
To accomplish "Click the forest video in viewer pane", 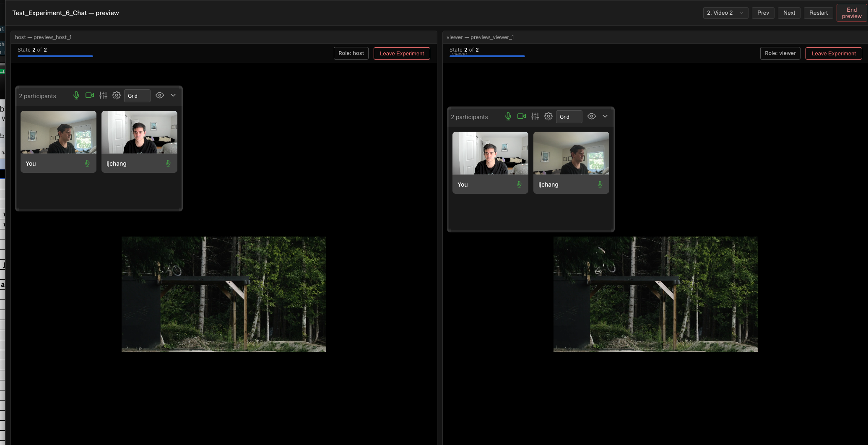I will click(x=656, y=294).
